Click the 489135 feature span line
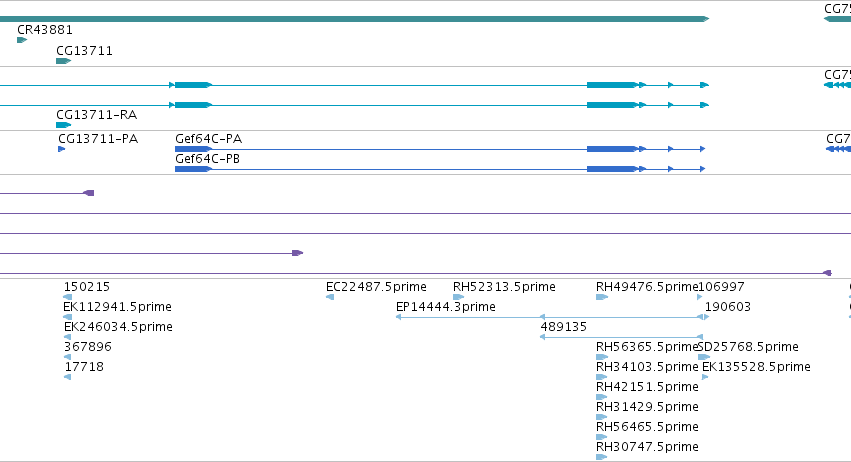The width and height of the screenshot is (851, 462). 621,337
